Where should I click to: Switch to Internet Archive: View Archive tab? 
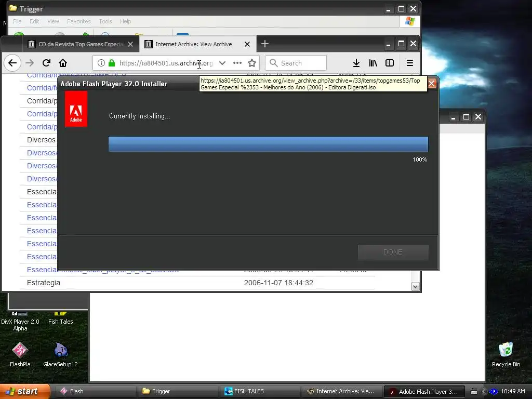[198, 44]
